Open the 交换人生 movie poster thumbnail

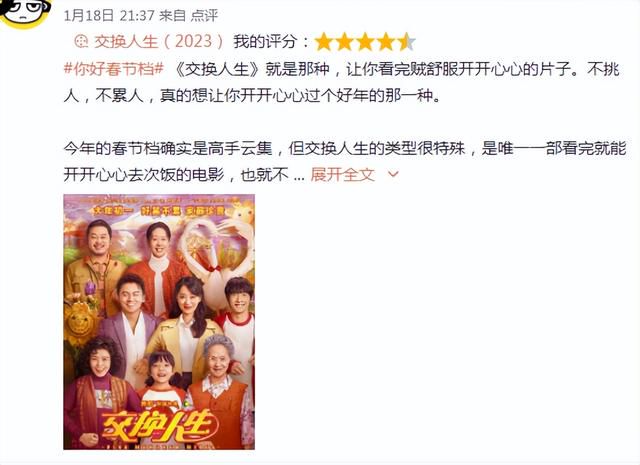(159, 322)
